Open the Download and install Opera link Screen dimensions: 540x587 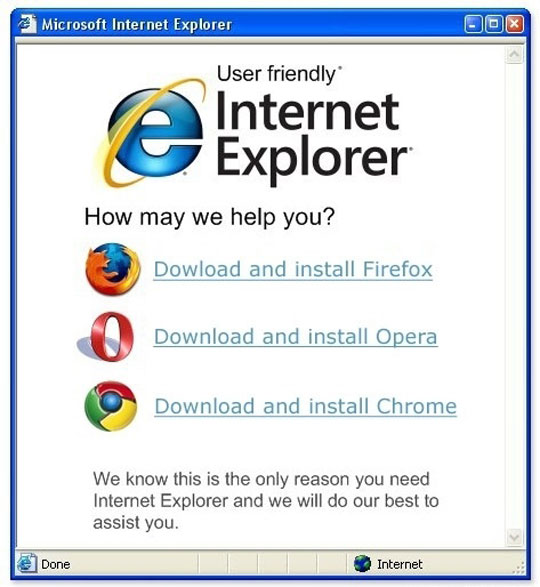click(x=295, y=337)
